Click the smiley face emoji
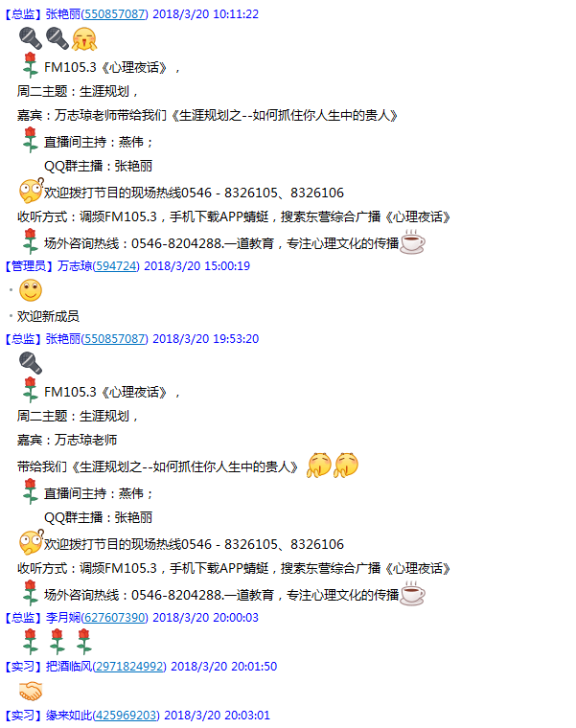The width and height of the screenshot is (576, 728). coord(31,290)
